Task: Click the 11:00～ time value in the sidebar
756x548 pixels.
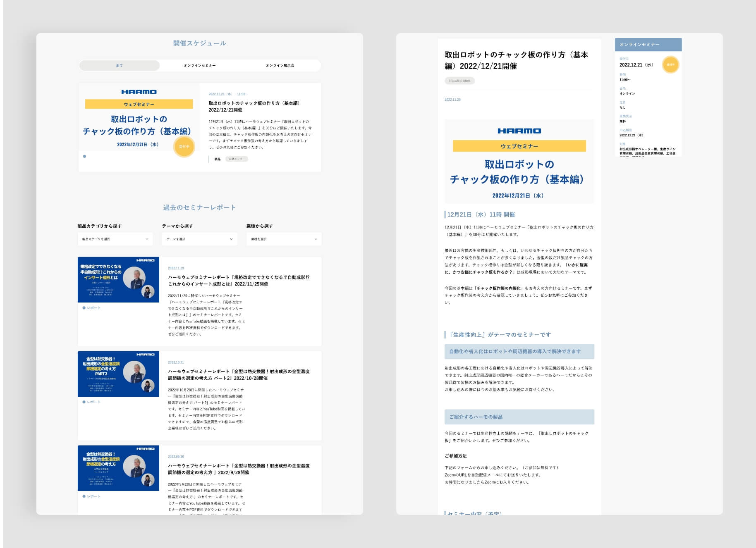Action: (625, 80)
